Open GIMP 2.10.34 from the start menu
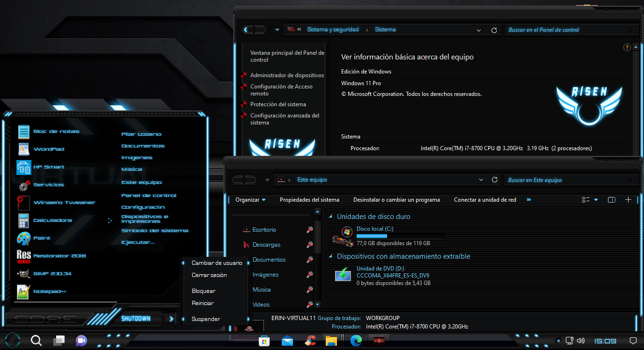This screenshot has height=350, width=644. click(x=51, y=273)
